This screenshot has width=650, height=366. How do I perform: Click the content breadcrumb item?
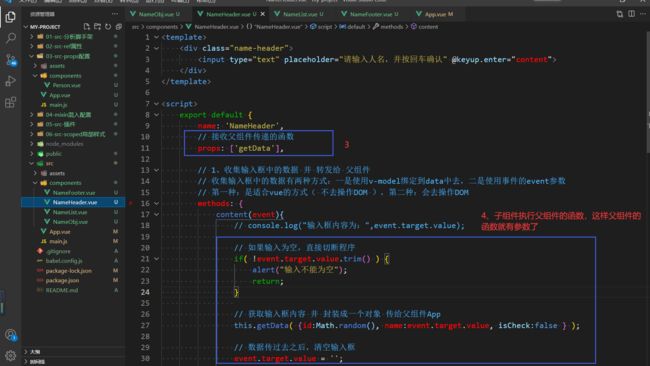coord(424,27)
